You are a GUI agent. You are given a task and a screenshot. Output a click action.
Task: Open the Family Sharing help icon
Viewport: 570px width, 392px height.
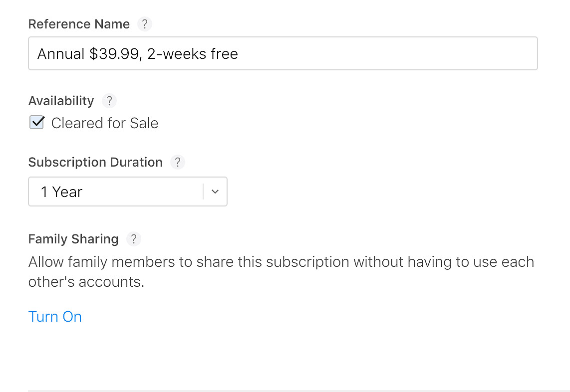click(133, 239)
